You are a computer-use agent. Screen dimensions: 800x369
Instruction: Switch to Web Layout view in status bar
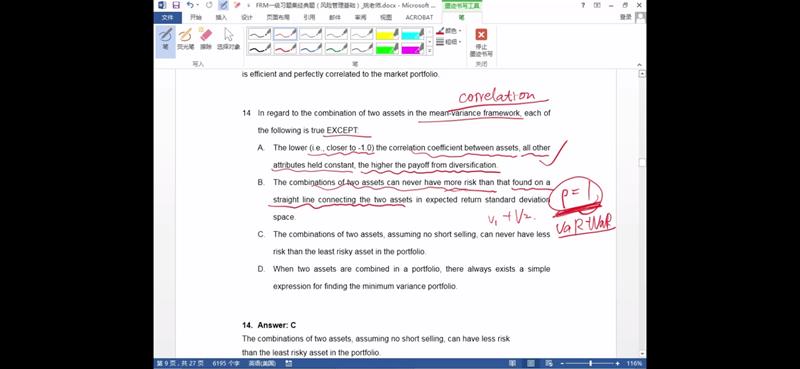548,363
